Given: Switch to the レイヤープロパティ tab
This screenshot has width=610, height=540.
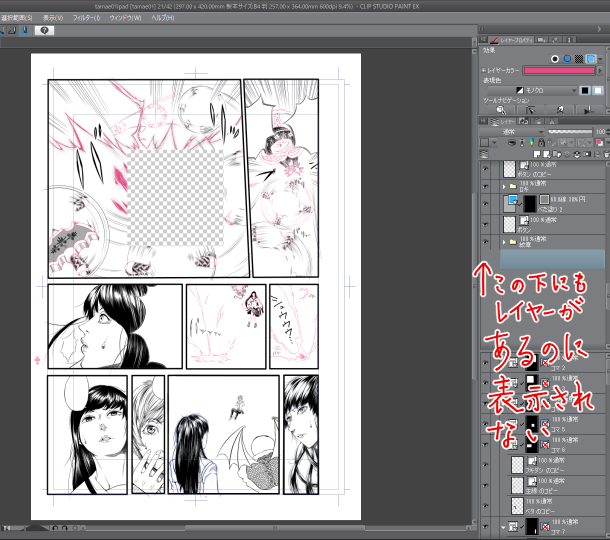Looking at the screenshot, I should click(x=511, y=40).
